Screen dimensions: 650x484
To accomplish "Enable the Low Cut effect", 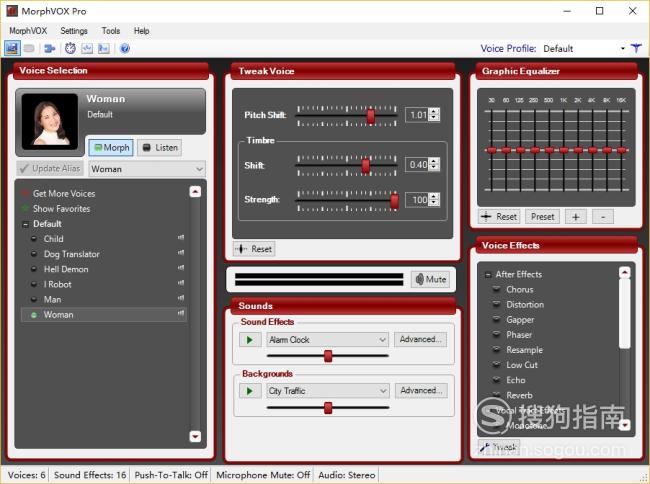I will 496,365.
